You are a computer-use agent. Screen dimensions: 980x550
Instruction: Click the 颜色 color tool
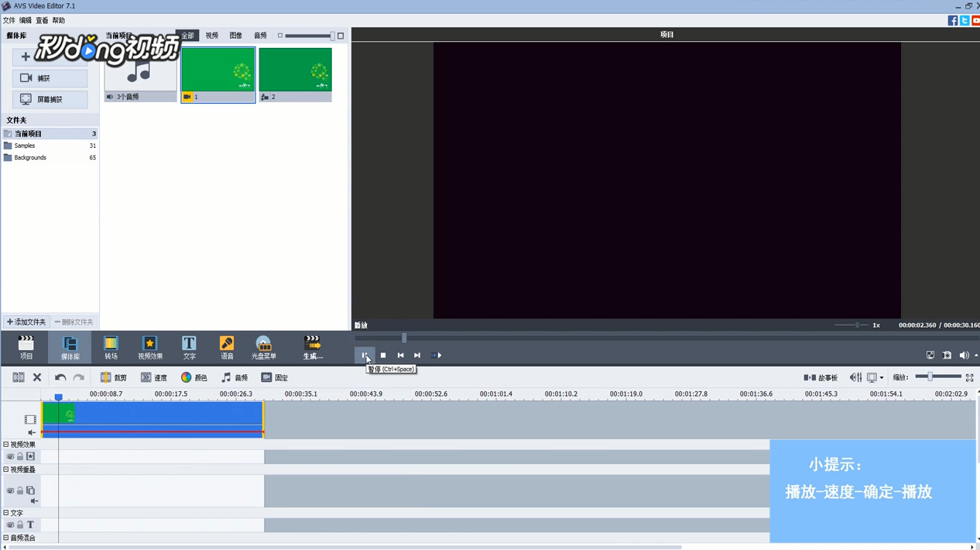tap(194, 377)
